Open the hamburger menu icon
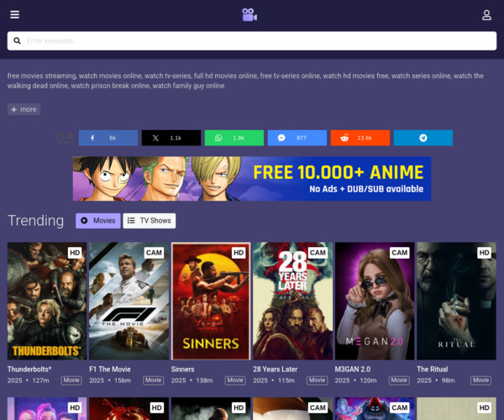 15,14
